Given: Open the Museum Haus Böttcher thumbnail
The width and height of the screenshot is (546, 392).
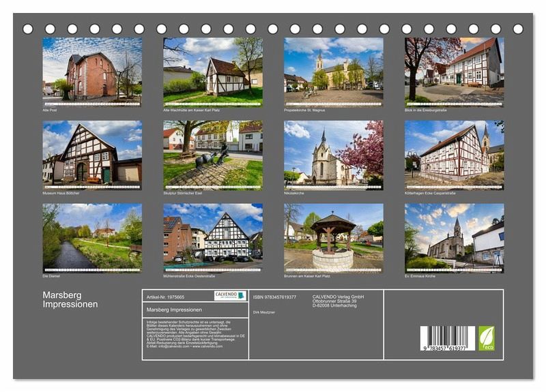Looking at the screenshot, I should pos(92,152).
